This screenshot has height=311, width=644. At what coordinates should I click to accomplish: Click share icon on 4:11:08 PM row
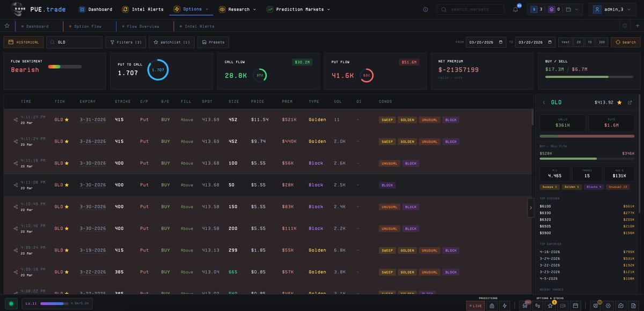(16, 185)
